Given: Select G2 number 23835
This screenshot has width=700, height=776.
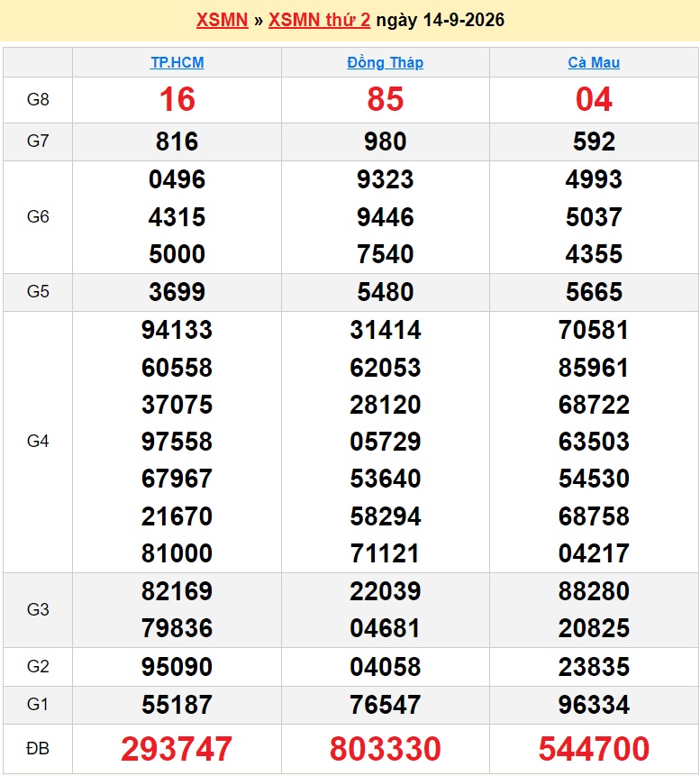Looking at the screenshot, I should (594, 667).
